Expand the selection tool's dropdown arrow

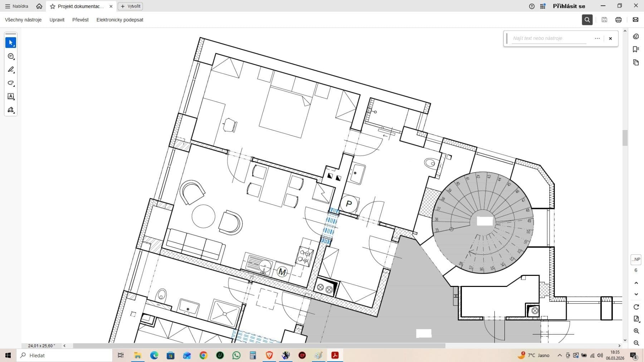point(14,46)
